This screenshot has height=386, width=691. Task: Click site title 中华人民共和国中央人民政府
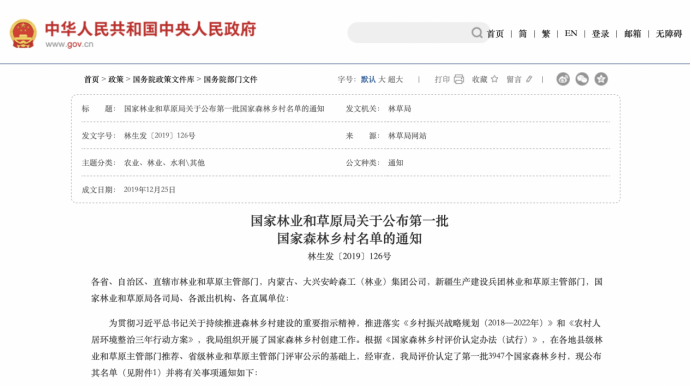coord(151,29)
